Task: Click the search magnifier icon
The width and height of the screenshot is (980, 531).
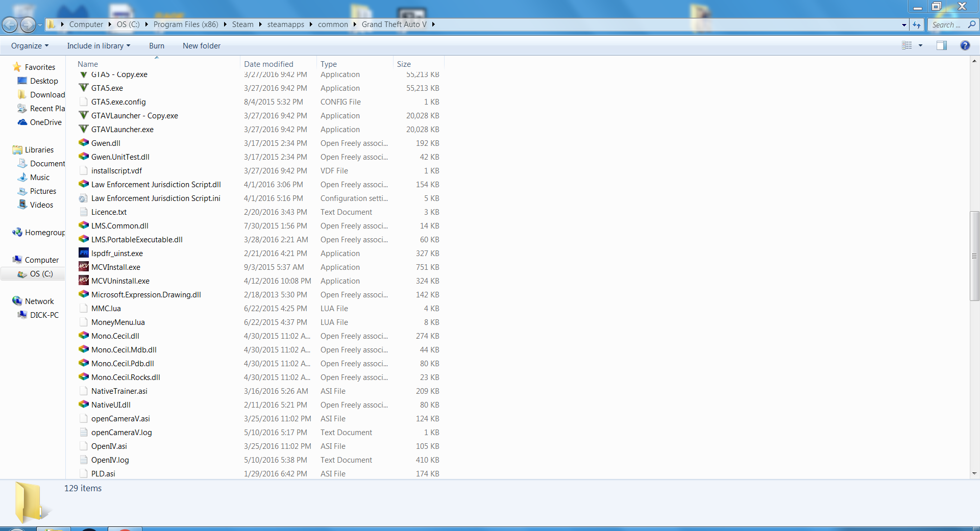Action: (x=972, y=24)
